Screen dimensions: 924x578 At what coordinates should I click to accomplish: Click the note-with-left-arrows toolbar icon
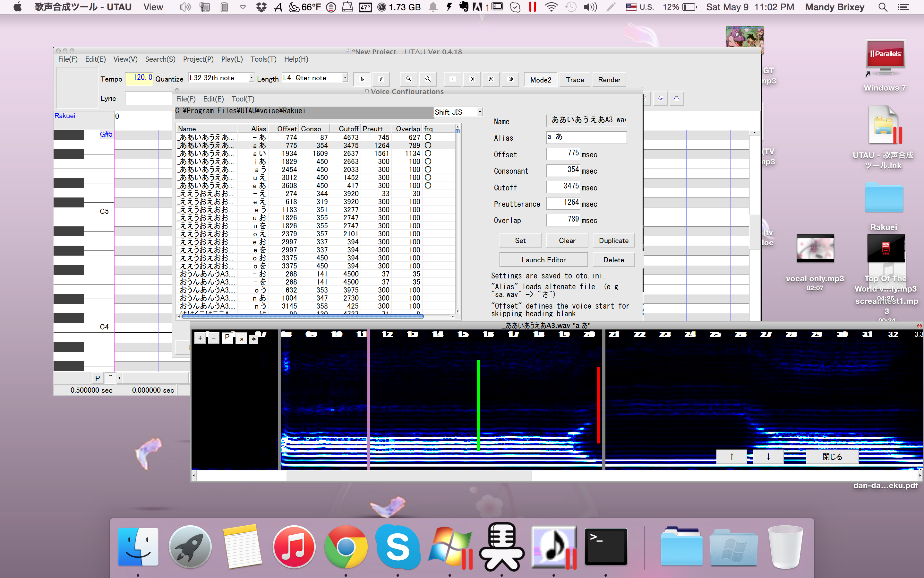[491, 79]
